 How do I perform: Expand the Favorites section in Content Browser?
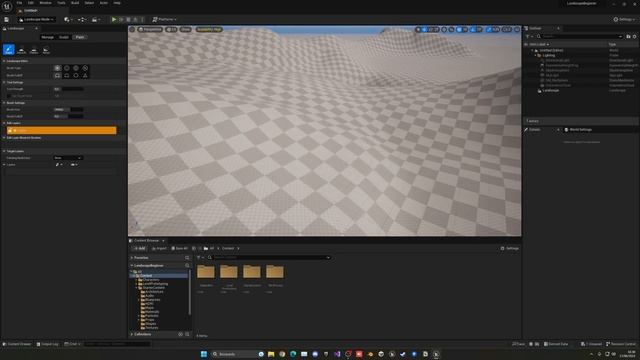(132, 258)
